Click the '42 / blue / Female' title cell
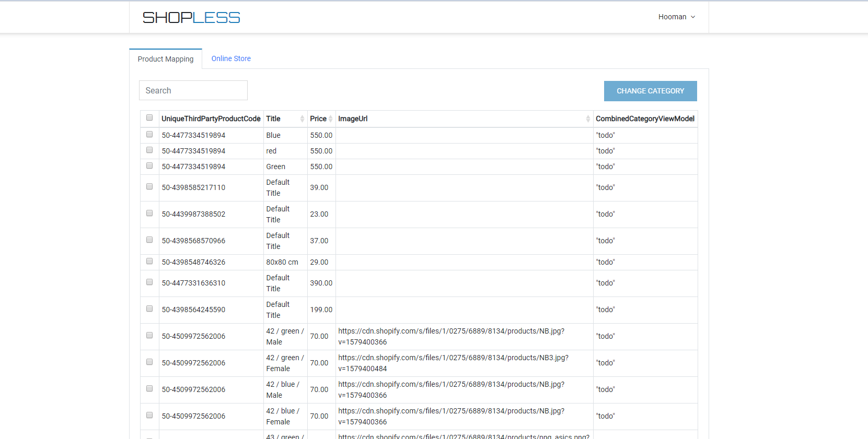Screen dimensions: 868x439 (285, 417)
